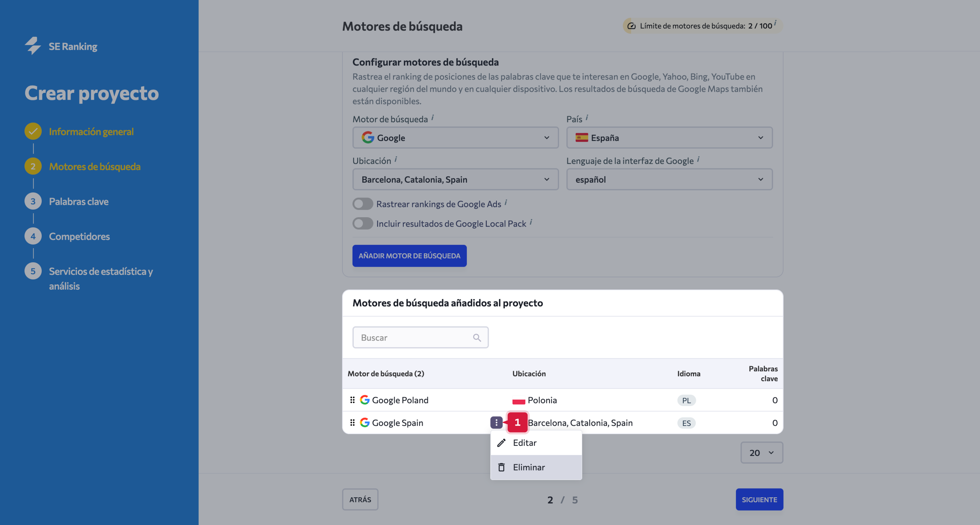Click AÑADIR MOTOR DE BÚSQUEDA button
The height and width of the screenshot is (525, 980).
click(409, 256)
